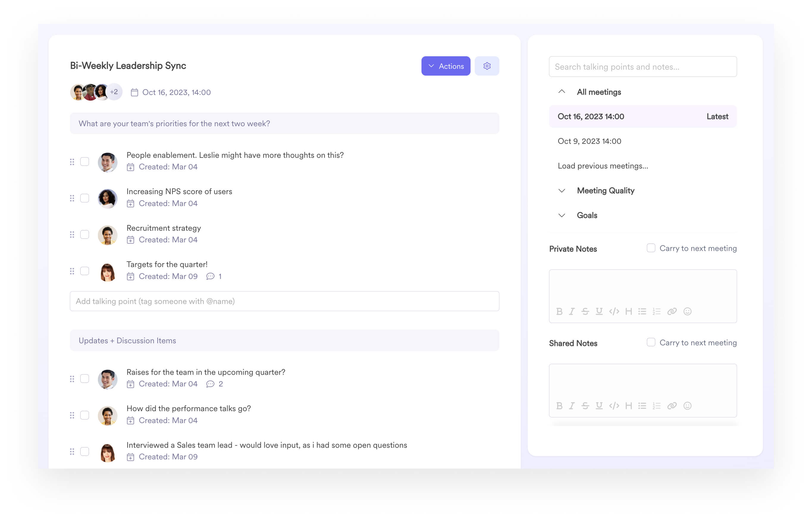The width and height of the screenshot is (812, 521).
Task: Click Heading in the Private Notes toolbar
Action: 628,311
